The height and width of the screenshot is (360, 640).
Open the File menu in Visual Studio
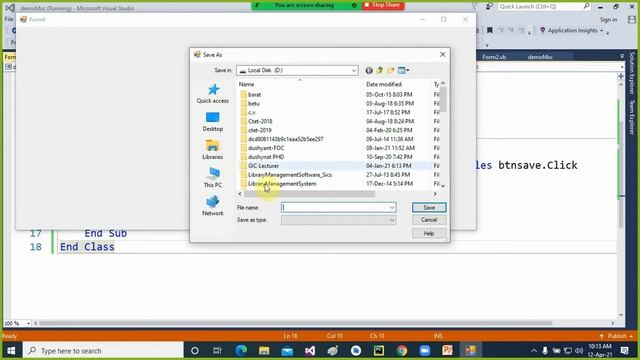click(9, 19)
